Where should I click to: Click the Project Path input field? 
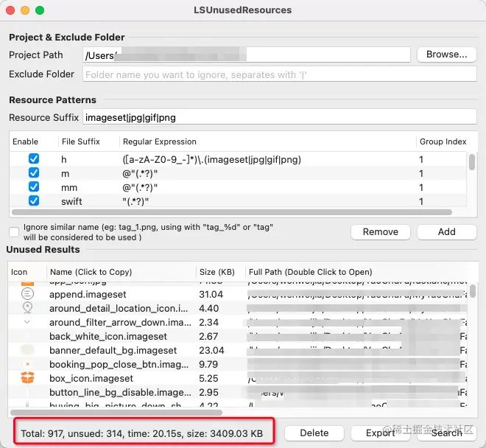pos(247,55)
